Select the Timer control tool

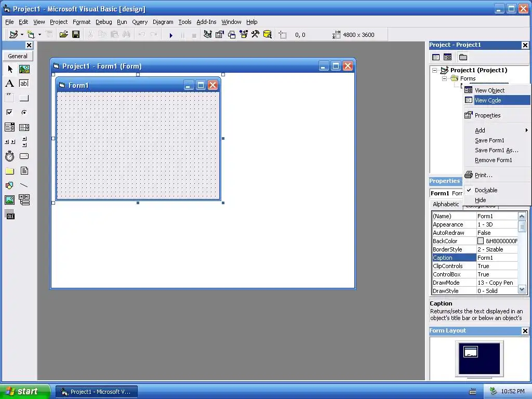10,156
